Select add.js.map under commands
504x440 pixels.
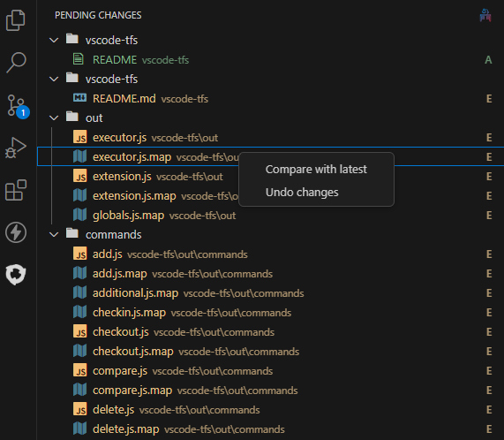[271, 274]
